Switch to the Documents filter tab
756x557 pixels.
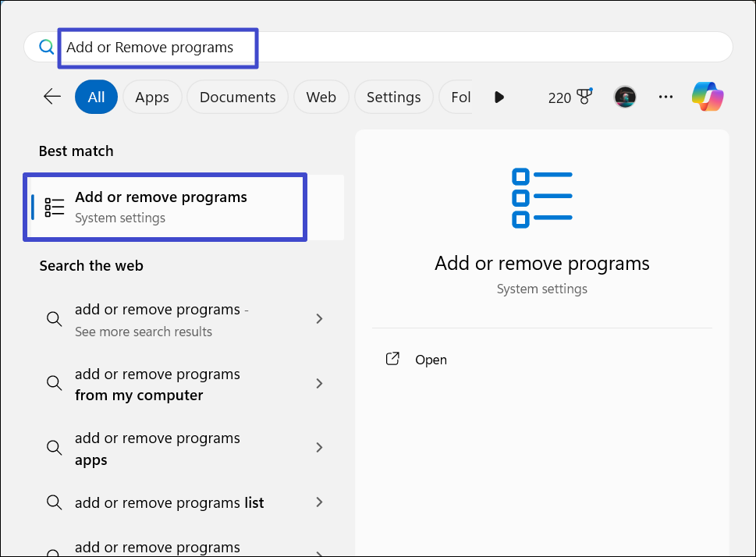pos(238,97)
